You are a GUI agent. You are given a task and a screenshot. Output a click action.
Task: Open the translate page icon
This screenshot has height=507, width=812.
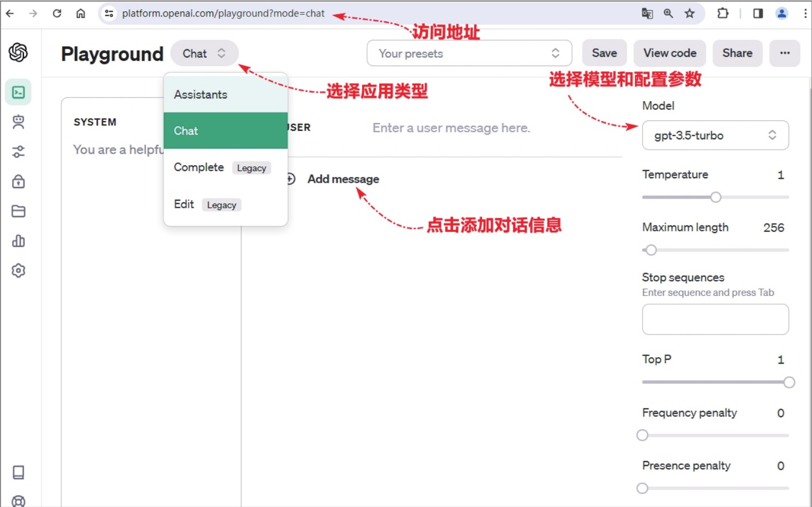[647, 13]
